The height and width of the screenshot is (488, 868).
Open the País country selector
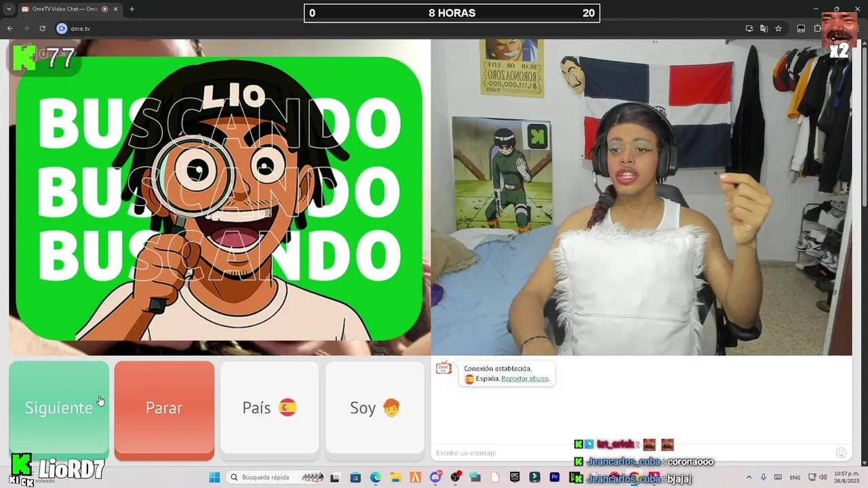tap(269, 407)
